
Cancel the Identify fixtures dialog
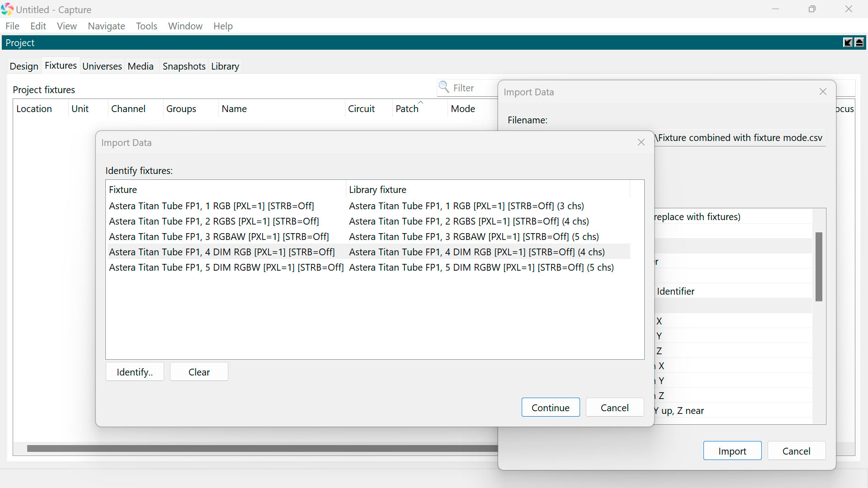coord(615,408)
